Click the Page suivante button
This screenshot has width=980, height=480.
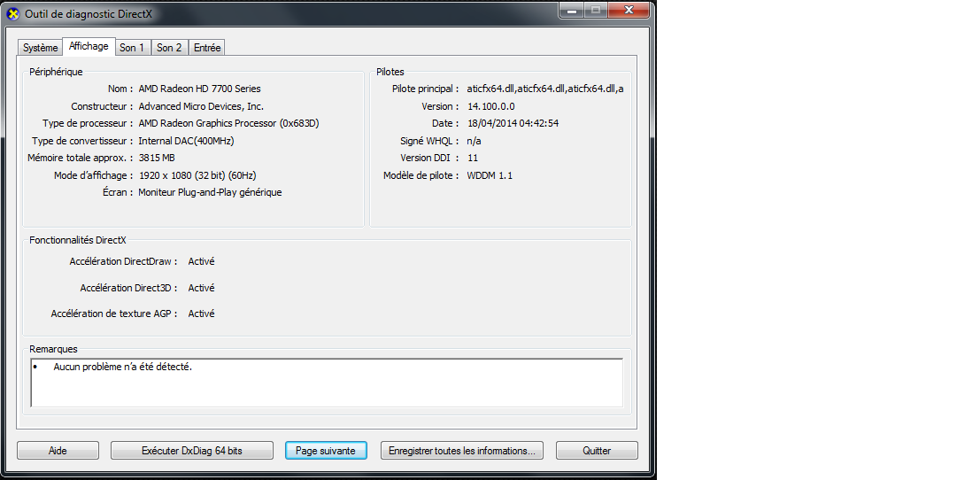tap(326, 451)
